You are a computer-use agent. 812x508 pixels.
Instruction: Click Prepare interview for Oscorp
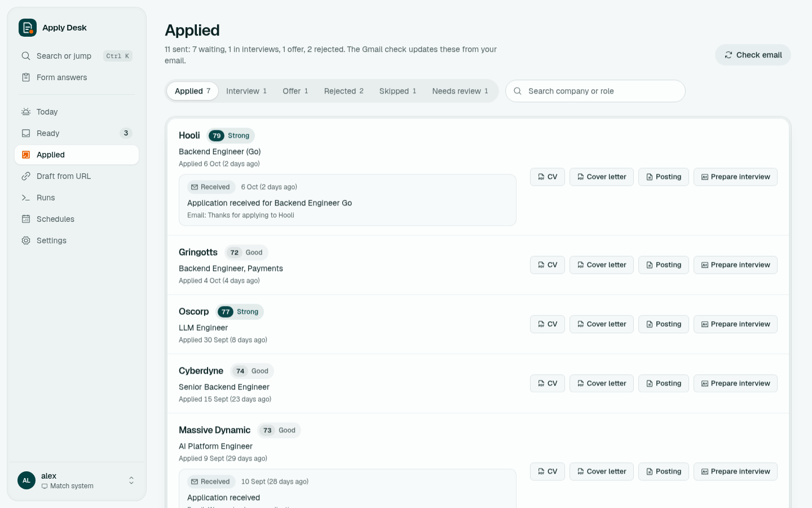[x=735, y=324]
